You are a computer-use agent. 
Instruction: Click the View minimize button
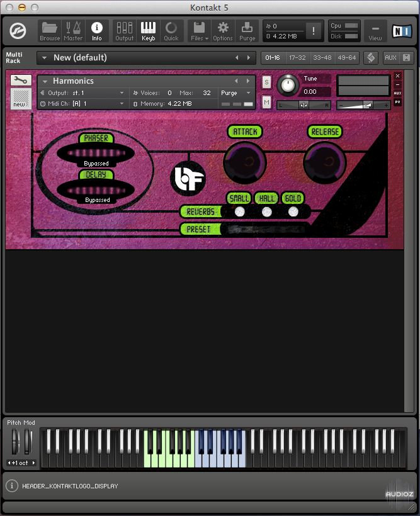click(375, 31)
